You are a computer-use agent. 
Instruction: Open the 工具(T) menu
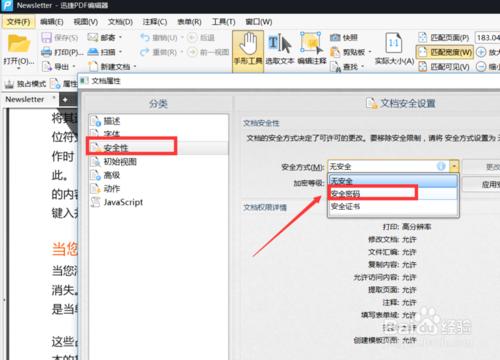coord(223,22)
